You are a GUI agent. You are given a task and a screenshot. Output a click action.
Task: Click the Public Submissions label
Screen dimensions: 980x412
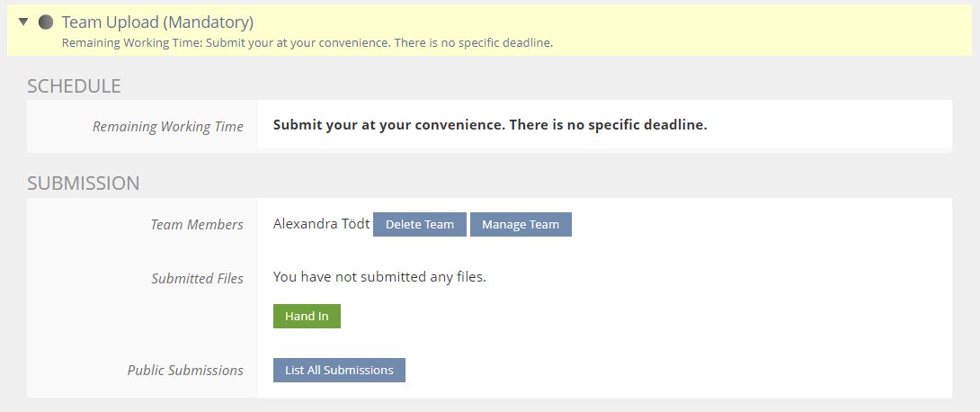pos(185,371)
